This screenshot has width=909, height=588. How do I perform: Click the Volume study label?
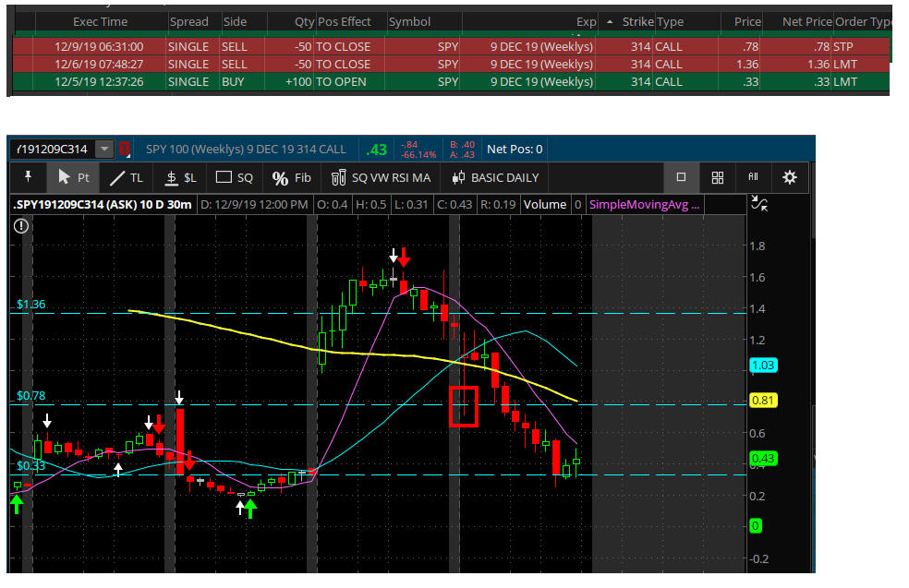pos(544,205)
